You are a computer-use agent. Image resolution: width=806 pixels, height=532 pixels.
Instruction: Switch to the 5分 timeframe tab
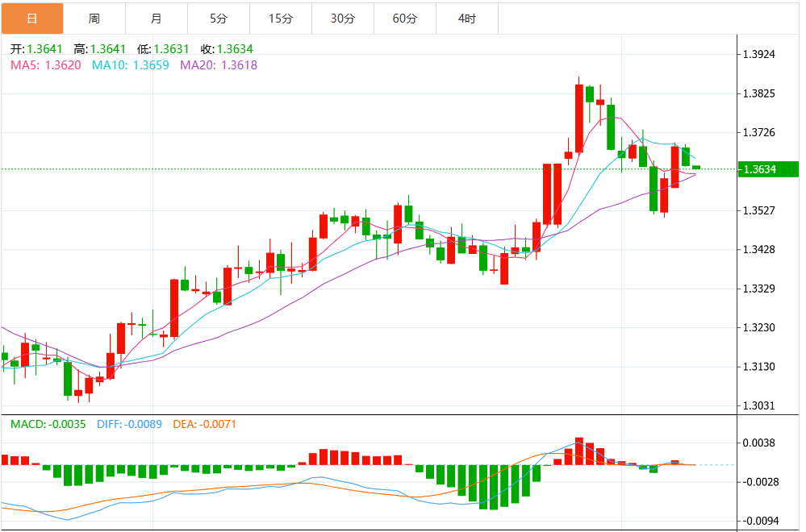coord(218,18)
